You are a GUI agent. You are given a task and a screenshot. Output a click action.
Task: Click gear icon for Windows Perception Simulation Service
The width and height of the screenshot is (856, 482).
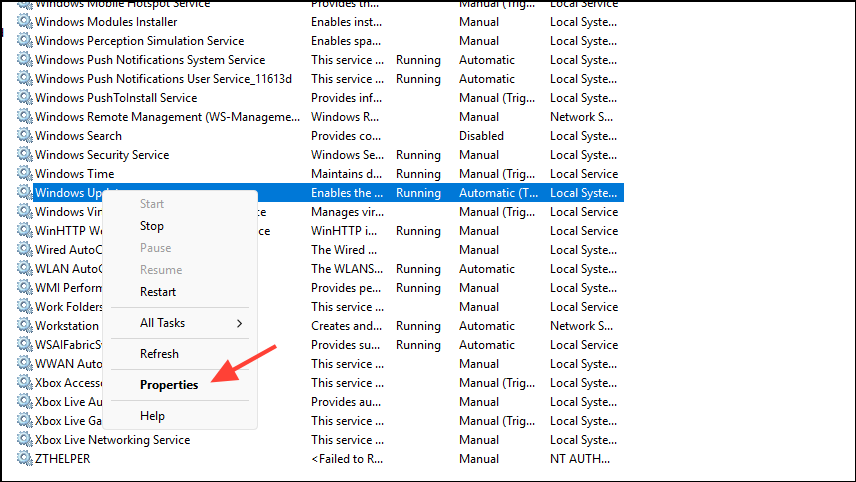tap(25, 40)
